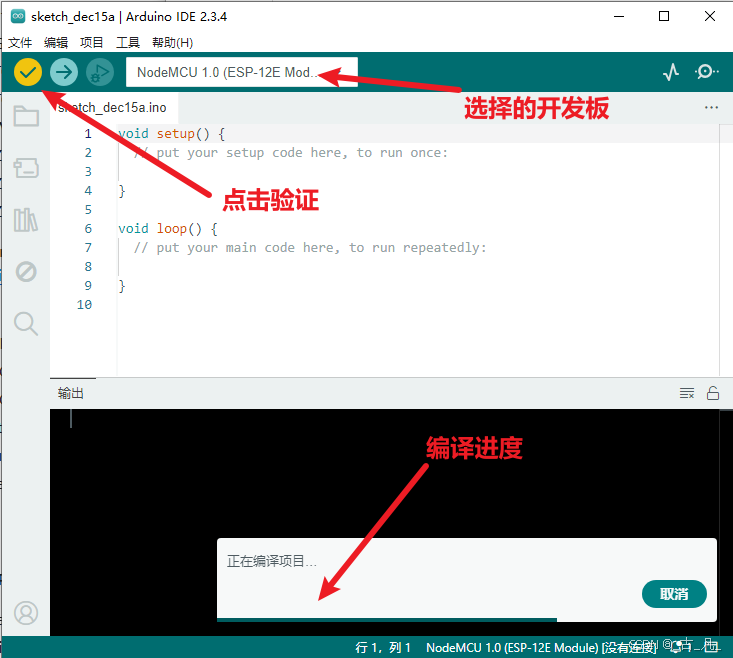The image size is (733, 658).
Task: Open the 编辑 menu
Action: tap(56, 43)
